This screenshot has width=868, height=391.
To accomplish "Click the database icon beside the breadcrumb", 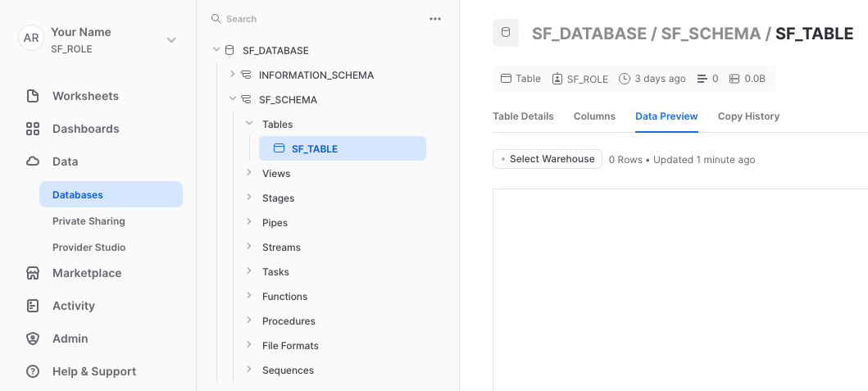I will coord(506,33).
